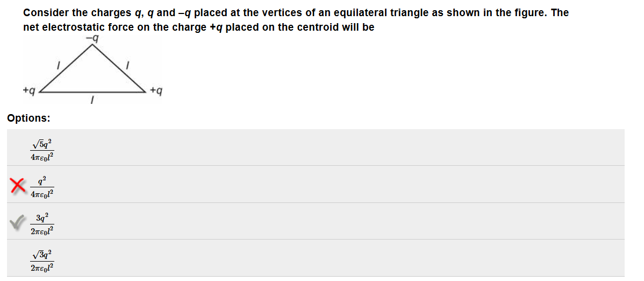The width and height of the screenshot is (644, 281).
Task: Click the bottom-left vertex of the triangle
Action: [x=41, y=93]
